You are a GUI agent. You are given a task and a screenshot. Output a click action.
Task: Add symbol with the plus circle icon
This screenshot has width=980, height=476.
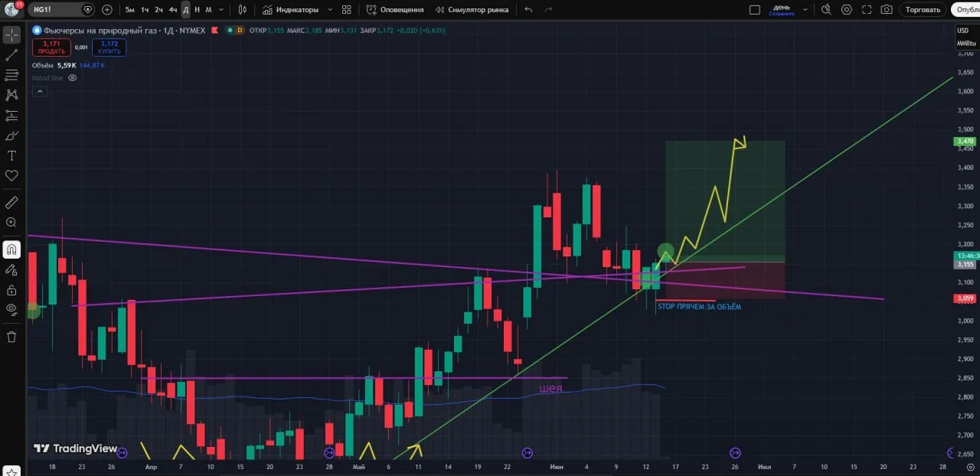(106, 10)
